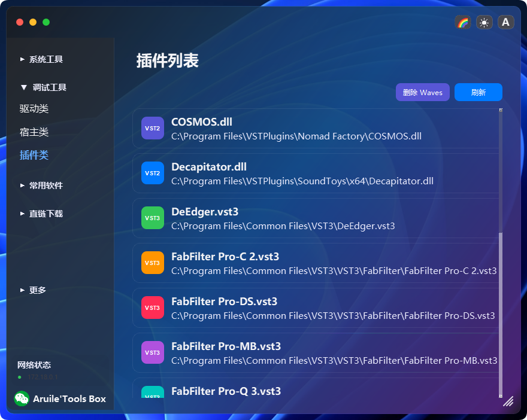Click the FabFilter Pro-DS.vst3 file path
The image size is (527, 420).
[333, 316]
